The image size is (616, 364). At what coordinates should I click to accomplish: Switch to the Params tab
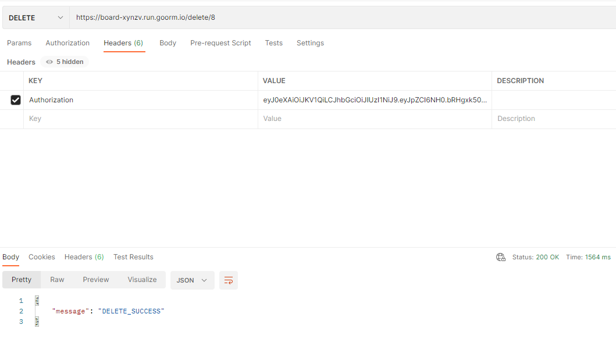tap(19, 43)
